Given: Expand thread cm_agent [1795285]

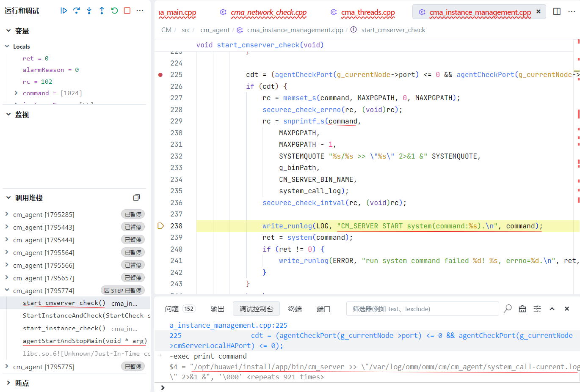Looking at the screenshot, I should click(7, 214).
